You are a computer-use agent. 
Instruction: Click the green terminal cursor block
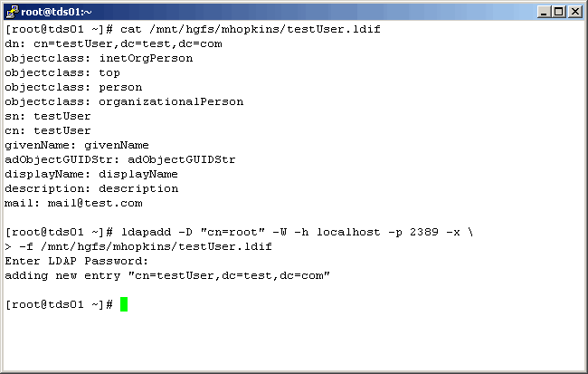tap(124, 304)
